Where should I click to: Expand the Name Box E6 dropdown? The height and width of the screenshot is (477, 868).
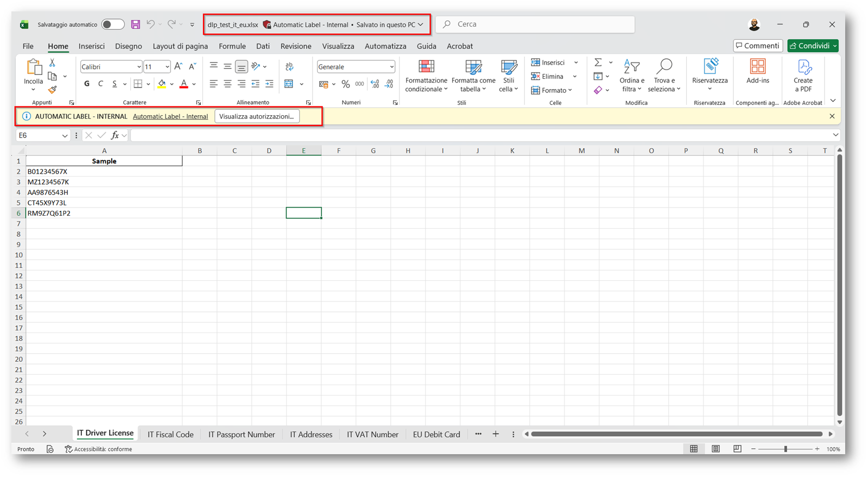click(x=65, y=136)
